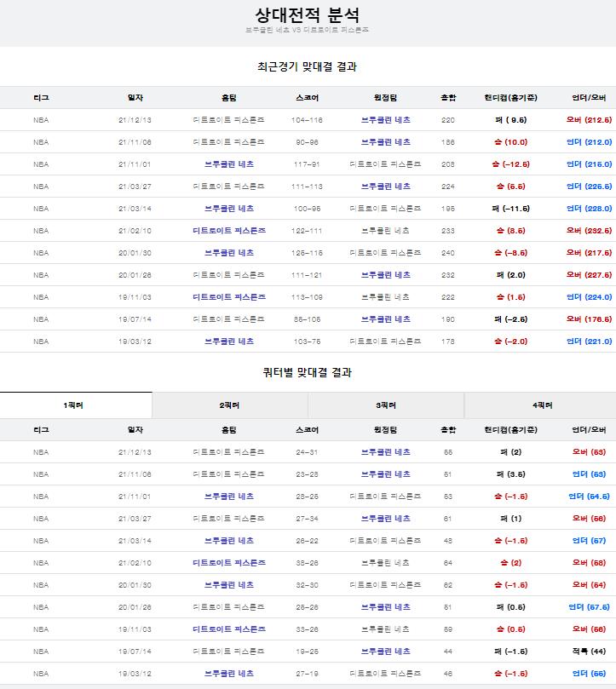Click away team '브루클린 네츠' in recent 21/12/13 row
The width and height of the screenshot is (616, 689).
click(386, 120)
